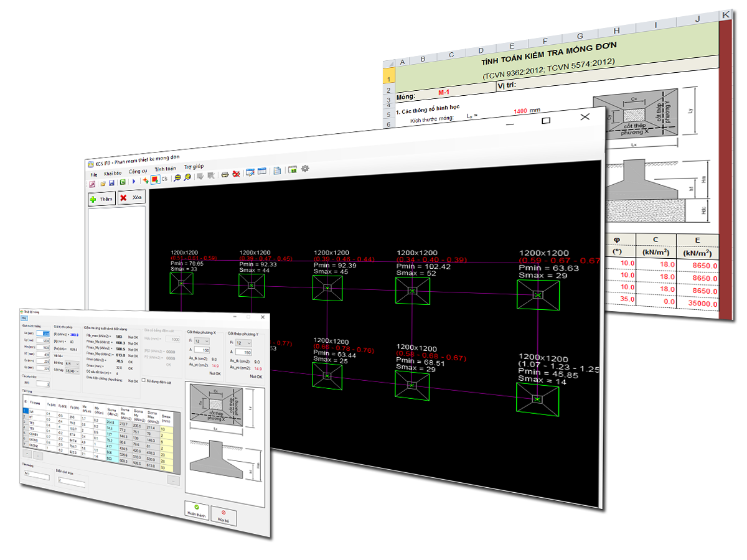Click the printer with red X icon

click(x=236, y=174)
